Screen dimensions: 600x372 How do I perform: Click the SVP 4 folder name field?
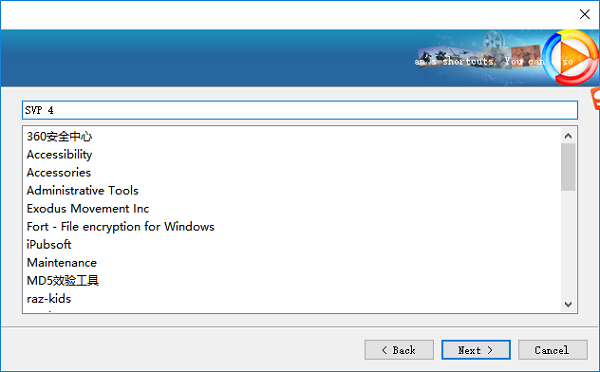coord(300,110)
